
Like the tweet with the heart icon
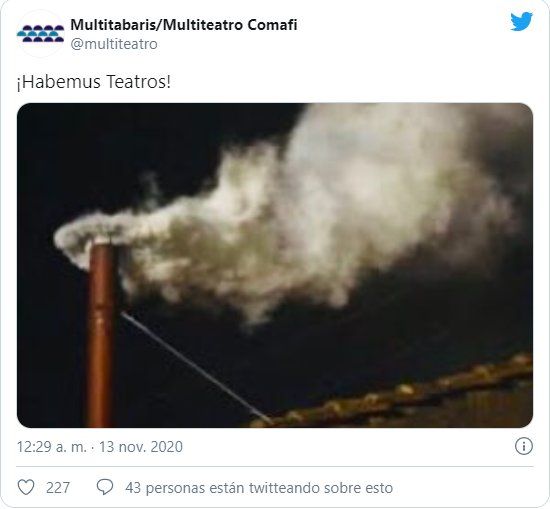(26, 487)
